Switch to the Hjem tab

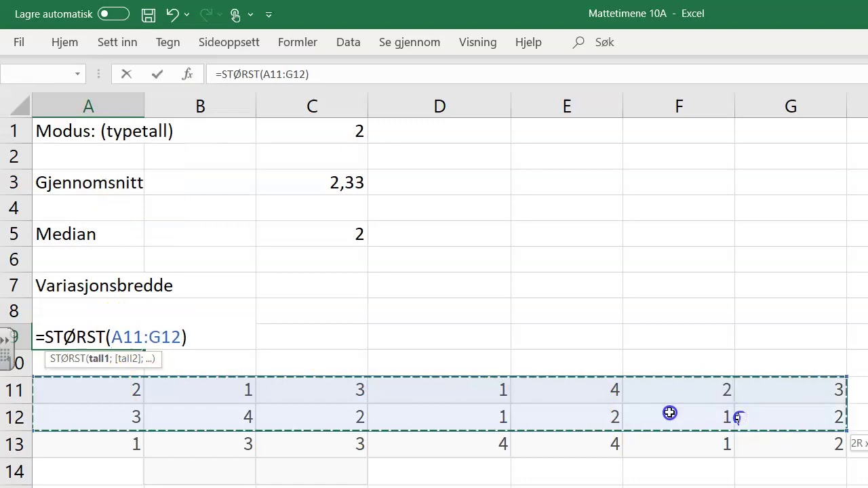click(65, 42)
